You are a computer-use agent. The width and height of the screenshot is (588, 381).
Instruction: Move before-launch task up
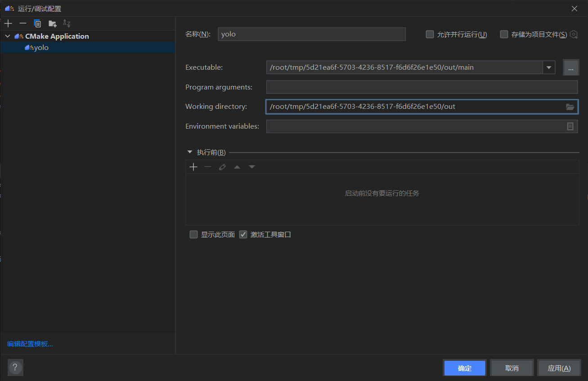click(237, 167)
